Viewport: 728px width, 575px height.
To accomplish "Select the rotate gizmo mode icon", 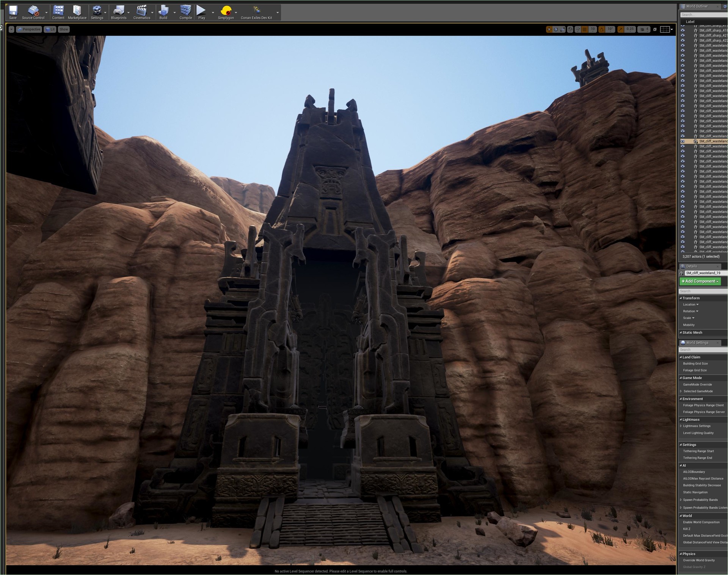I will pos(556,29).
